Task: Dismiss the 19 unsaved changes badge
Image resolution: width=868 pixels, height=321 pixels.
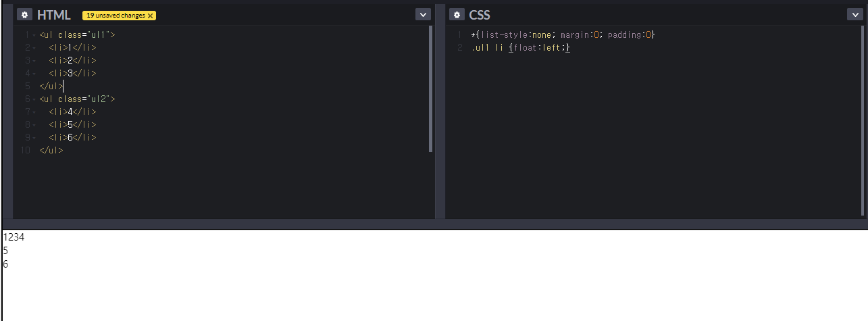Action: tap(150, 16)
